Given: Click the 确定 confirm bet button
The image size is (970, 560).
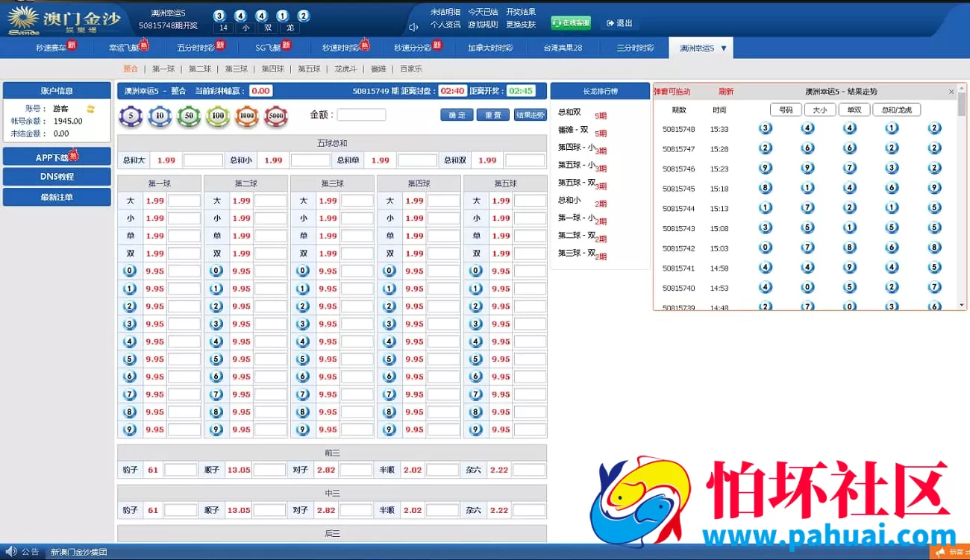Looking at the screenshot, I should click(456, 116).
